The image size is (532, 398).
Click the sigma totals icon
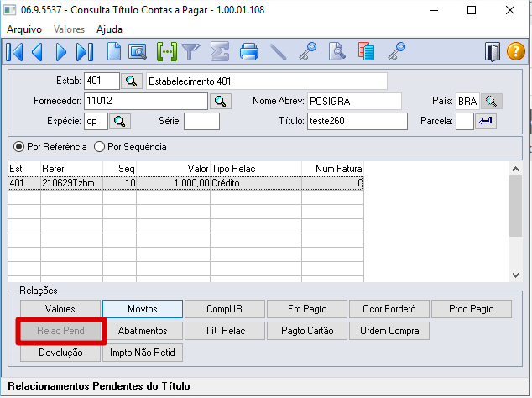coord(220,51)
